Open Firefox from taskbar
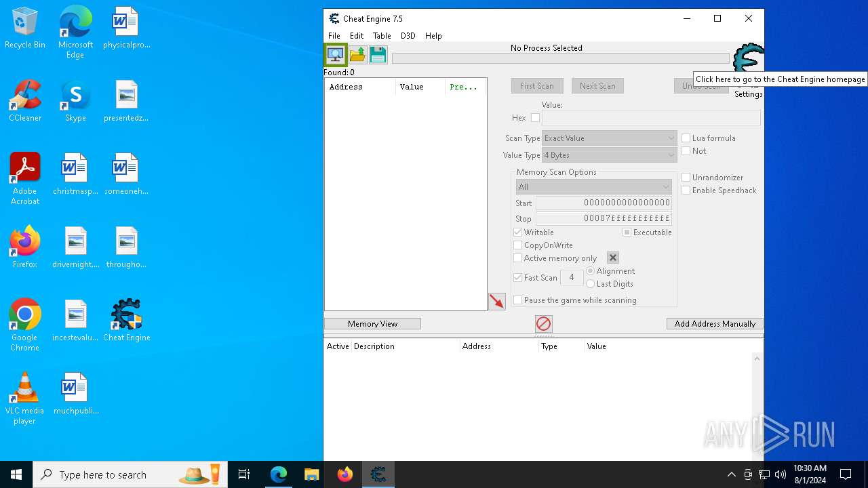 344,474
